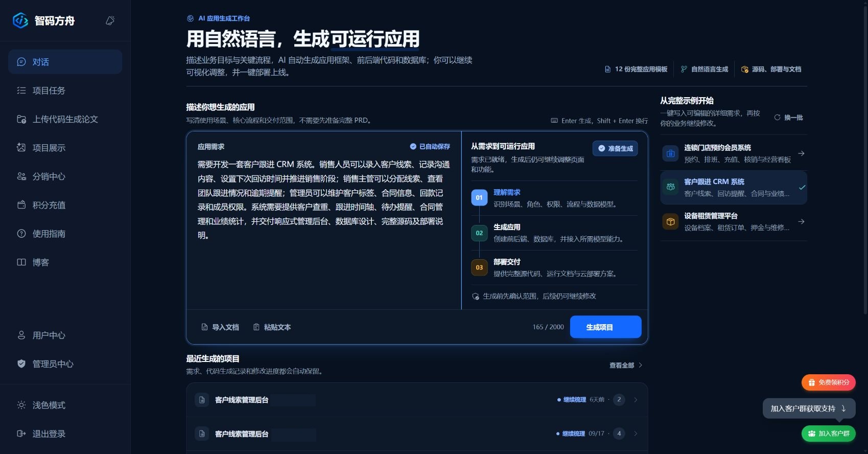Screen dimensions: 868x454
Task: Open 项目展示 in the sidebar
Action: [x=65, y=148]
